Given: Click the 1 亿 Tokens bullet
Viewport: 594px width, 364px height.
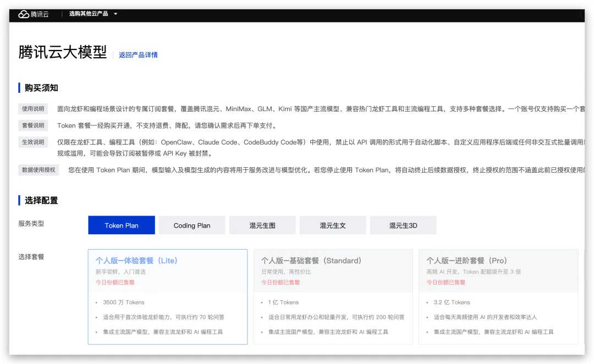Looking at the screenshot, I should [x=283, y=302].
